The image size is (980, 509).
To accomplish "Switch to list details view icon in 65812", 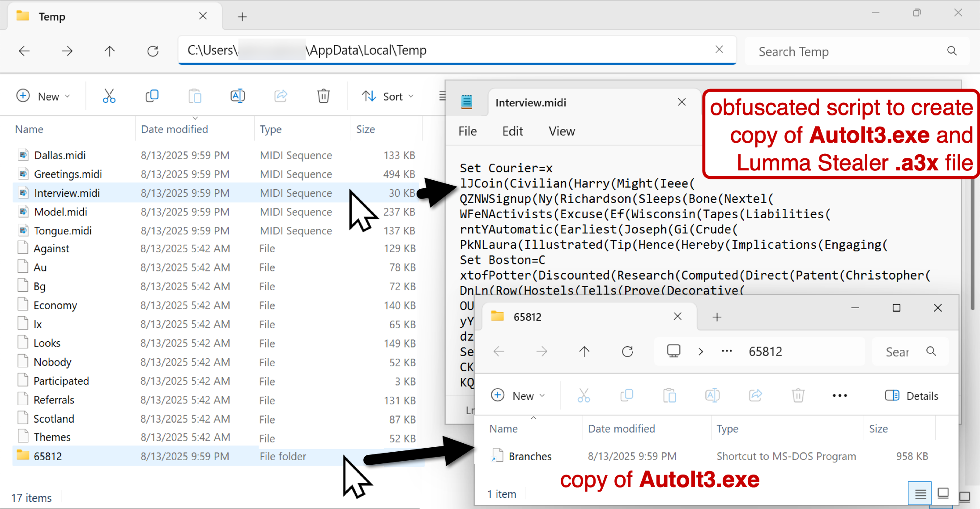I will (920, 493).
